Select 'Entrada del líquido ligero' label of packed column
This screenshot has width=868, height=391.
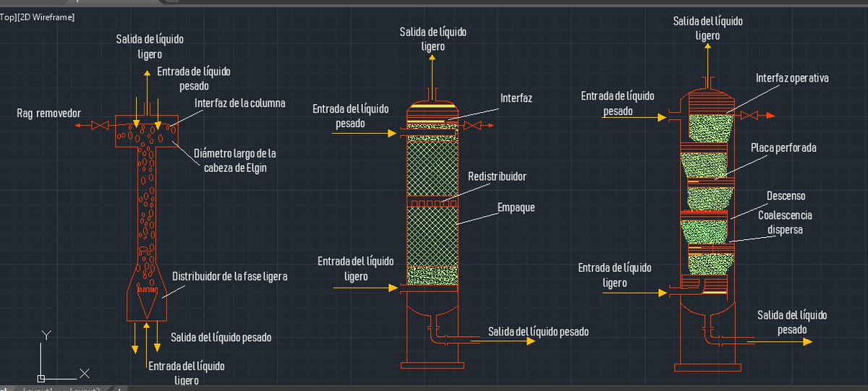(357, 268)
